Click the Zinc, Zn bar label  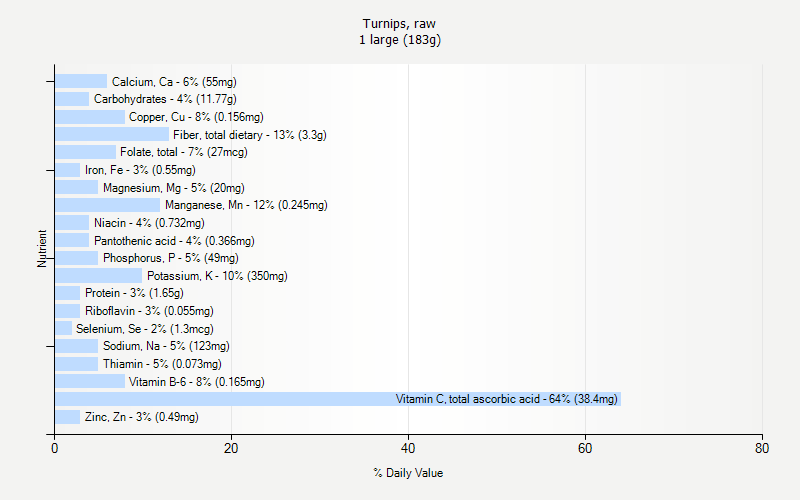tap(141, 417)
